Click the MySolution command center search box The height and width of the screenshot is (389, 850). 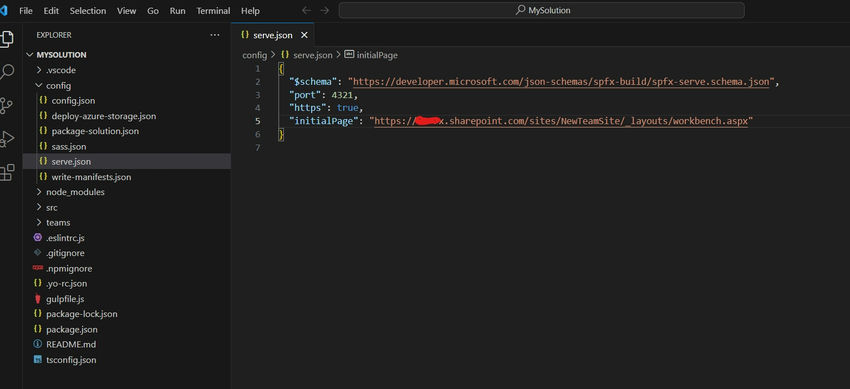tap(542, 10)
